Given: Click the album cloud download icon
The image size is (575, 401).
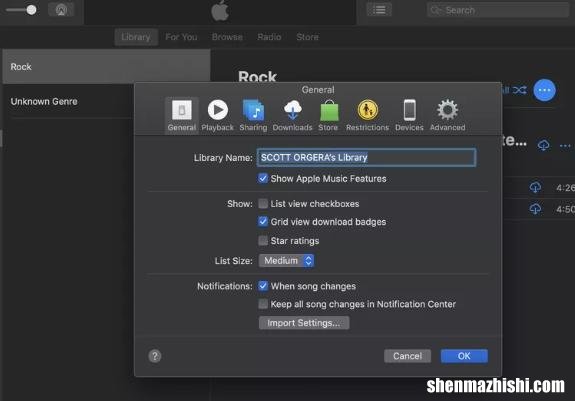Looking at the screenshot, I should click(543, 145).
